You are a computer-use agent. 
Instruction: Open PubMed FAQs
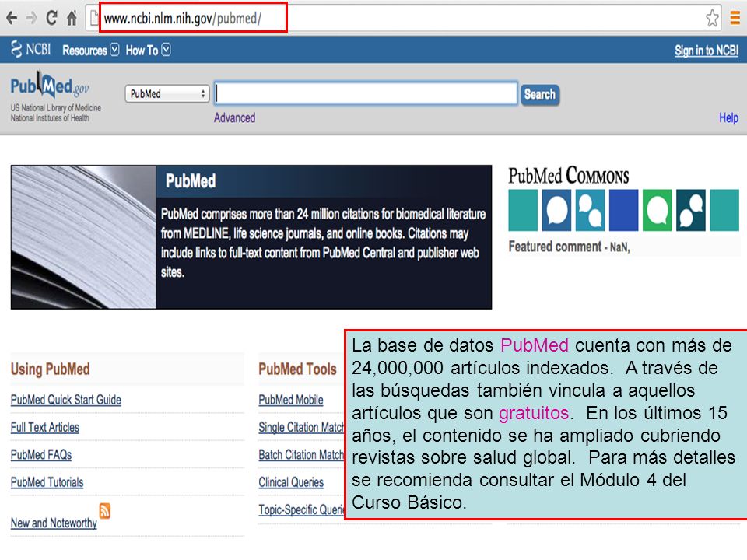pyautogui.click(x=41, y=455)
